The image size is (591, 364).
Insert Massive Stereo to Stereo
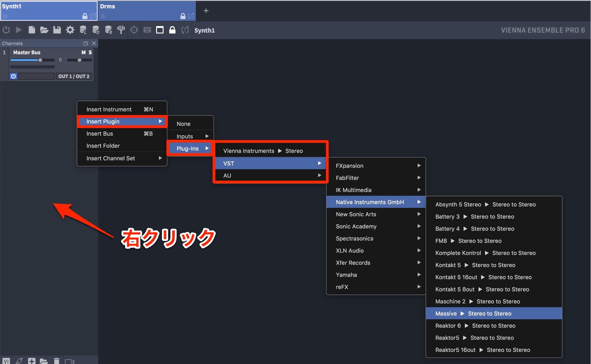click(494, 314)
